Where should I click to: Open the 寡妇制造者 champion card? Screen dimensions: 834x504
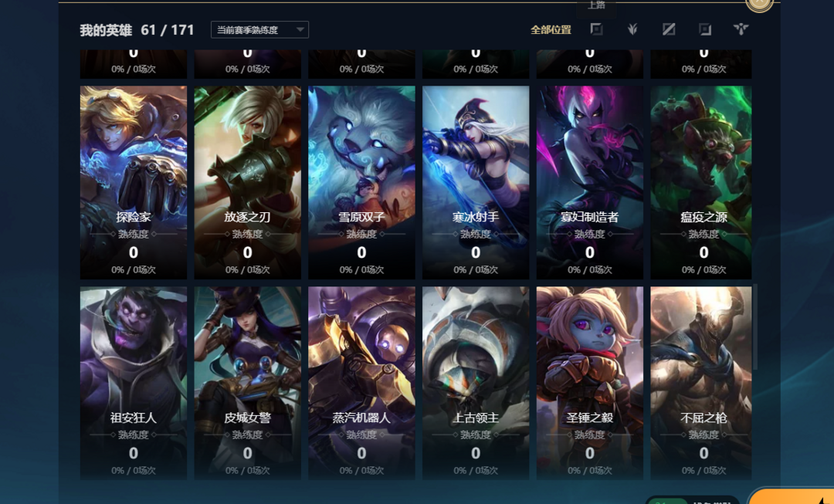click(590, 182)
